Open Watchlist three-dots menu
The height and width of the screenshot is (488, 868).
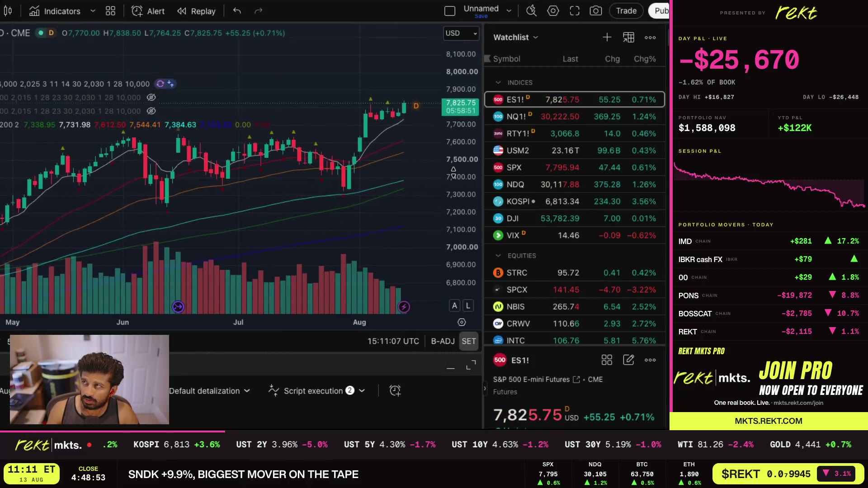(x=650, y=37)
